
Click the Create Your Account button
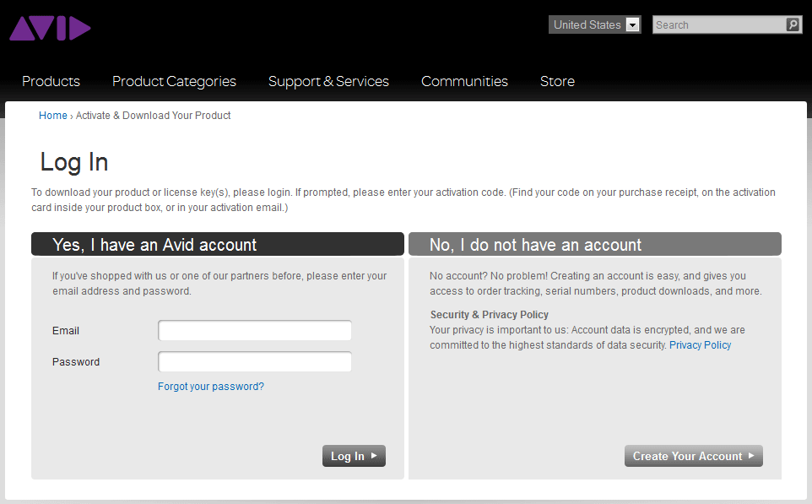(x=693, y=456)
